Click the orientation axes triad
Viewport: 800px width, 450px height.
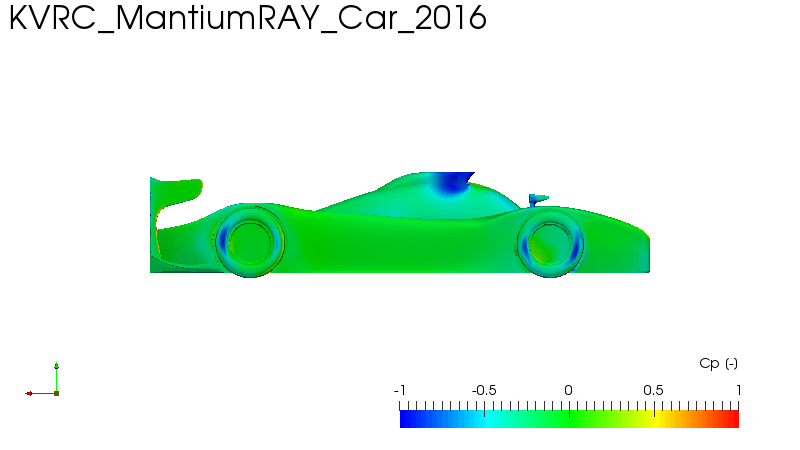point(43,380)
